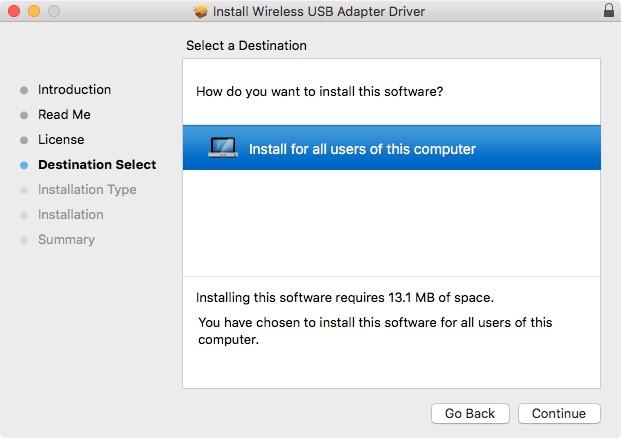
Task: Click the installer package icon in title
Action: tap(200, 11)
